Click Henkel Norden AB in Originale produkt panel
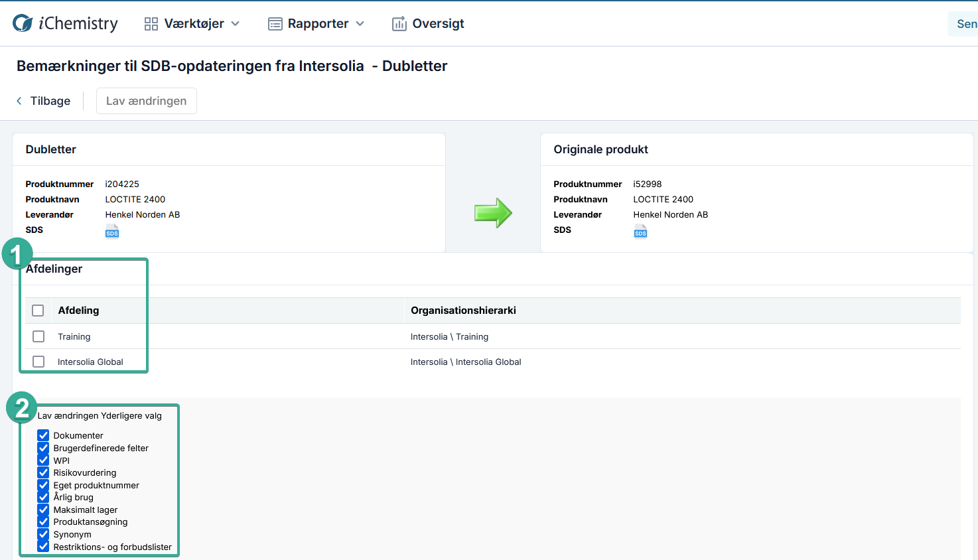 671,215
